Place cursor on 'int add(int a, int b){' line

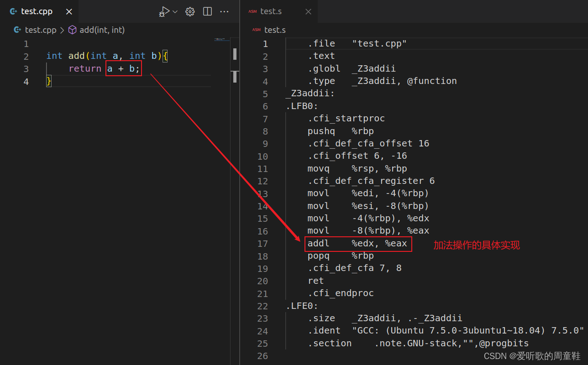coord(107,56)
